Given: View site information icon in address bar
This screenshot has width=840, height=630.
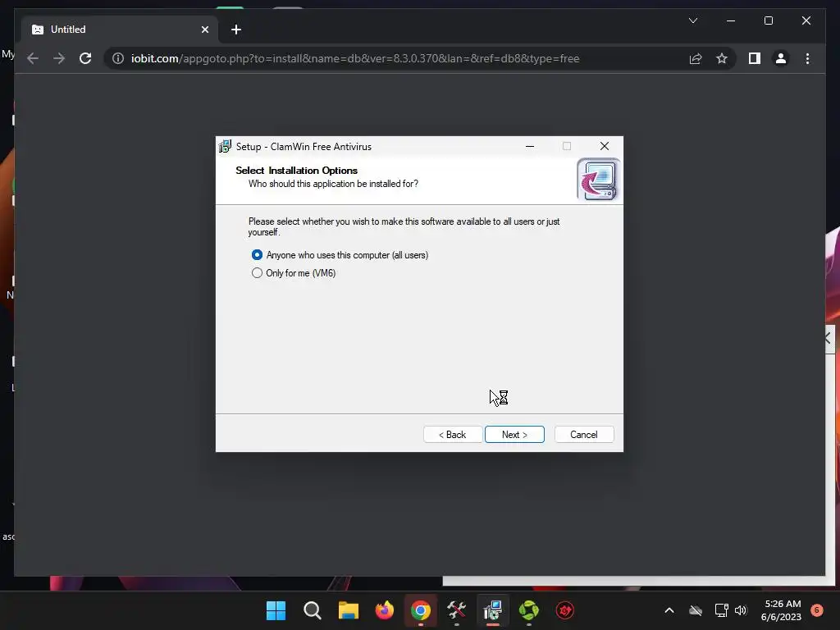Looking at the screenshot, I should point(118,58).
